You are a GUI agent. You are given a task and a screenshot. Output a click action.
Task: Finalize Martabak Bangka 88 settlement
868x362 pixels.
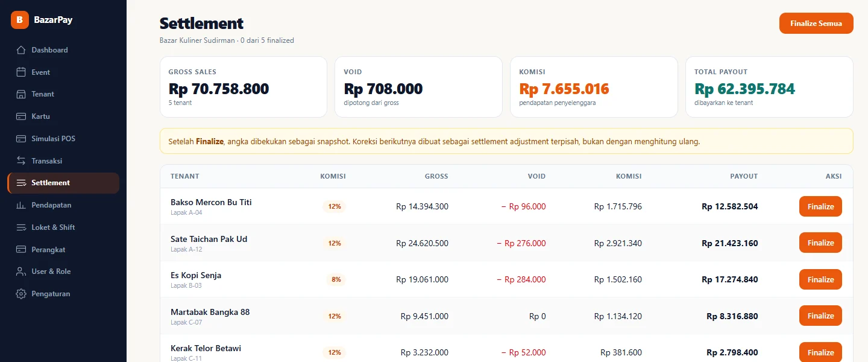point(820,316)
